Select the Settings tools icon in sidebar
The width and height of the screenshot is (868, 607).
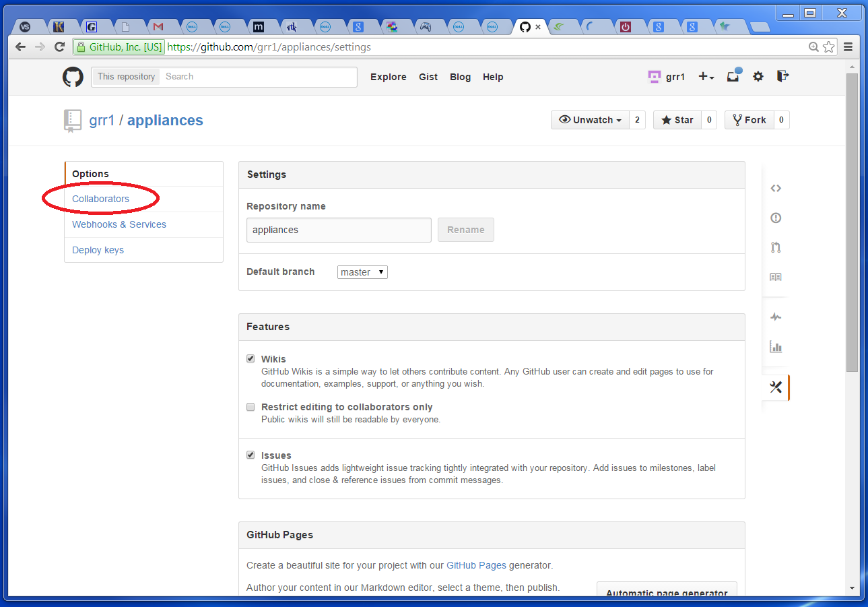tap(776, 387)
